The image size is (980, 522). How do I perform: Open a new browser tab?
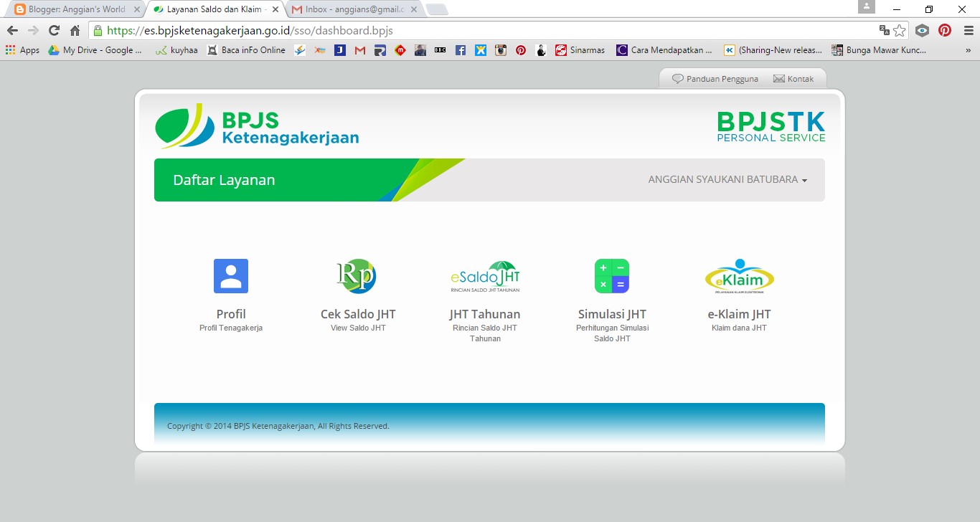pyautogui.click(x=437, y=9)
